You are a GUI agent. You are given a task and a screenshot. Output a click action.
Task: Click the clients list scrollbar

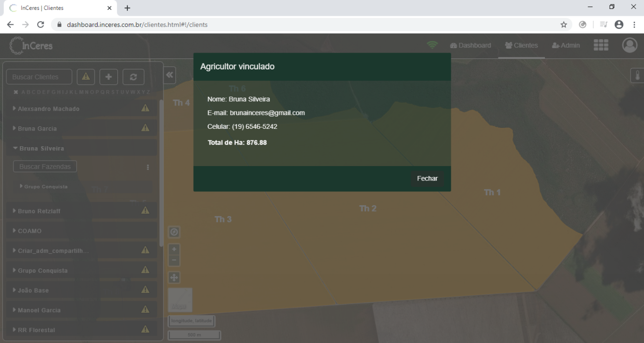click(x=161, y=173)
